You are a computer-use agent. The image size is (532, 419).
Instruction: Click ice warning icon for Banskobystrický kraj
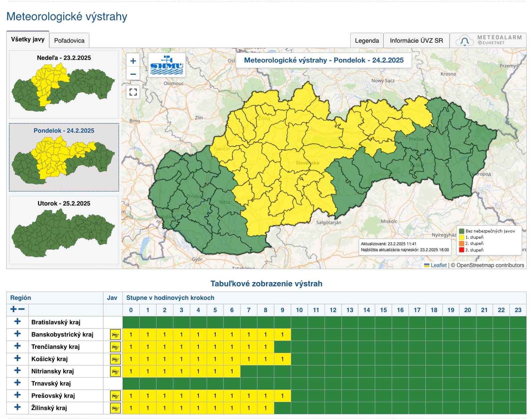(x=115, y=335)
